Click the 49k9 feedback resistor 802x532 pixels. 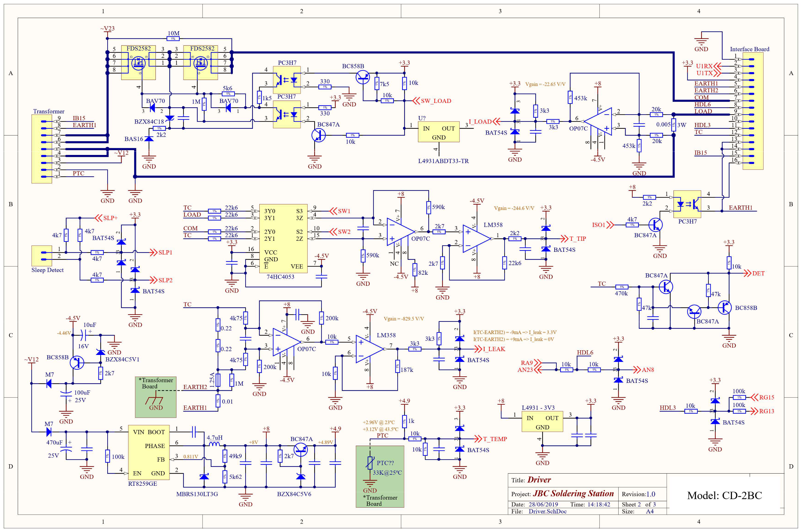[x=225, y=456]
